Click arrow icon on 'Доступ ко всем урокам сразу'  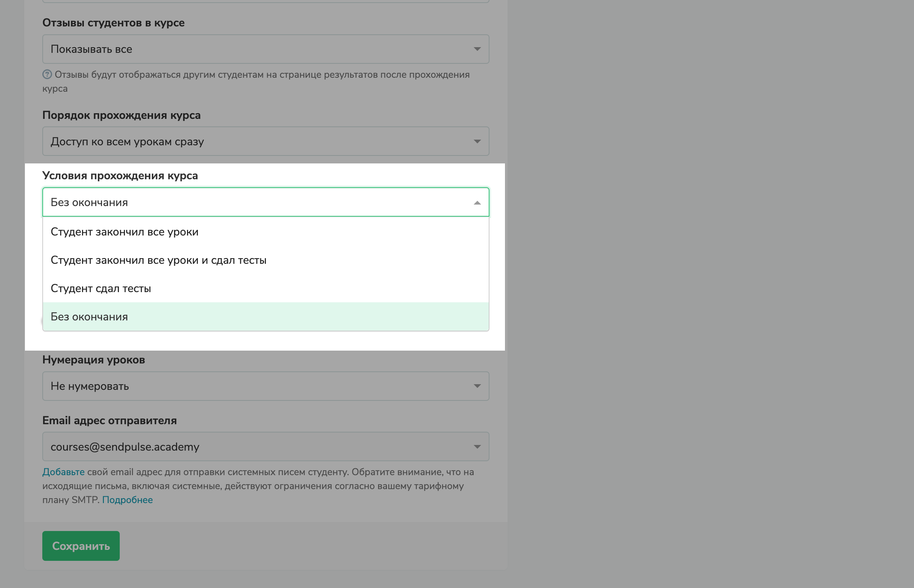point(477,141)
